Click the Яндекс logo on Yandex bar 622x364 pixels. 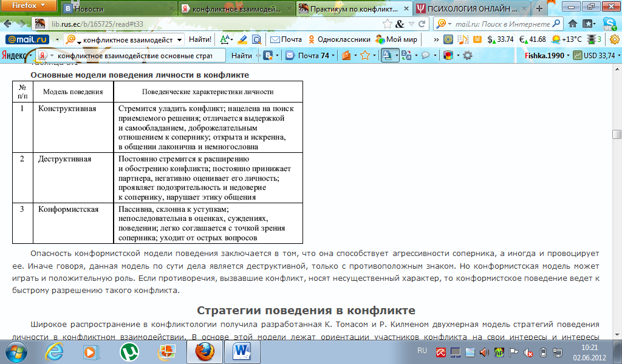pos(14,56)
